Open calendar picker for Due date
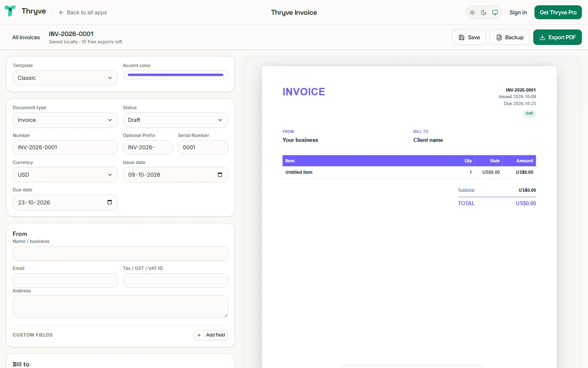Image resolution: width=588 pixels, height=368 pixels. 109,202
